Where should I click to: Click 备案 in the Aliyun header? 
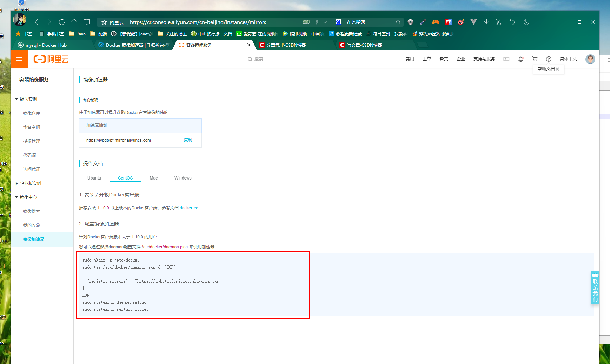[x=444, y=59]
